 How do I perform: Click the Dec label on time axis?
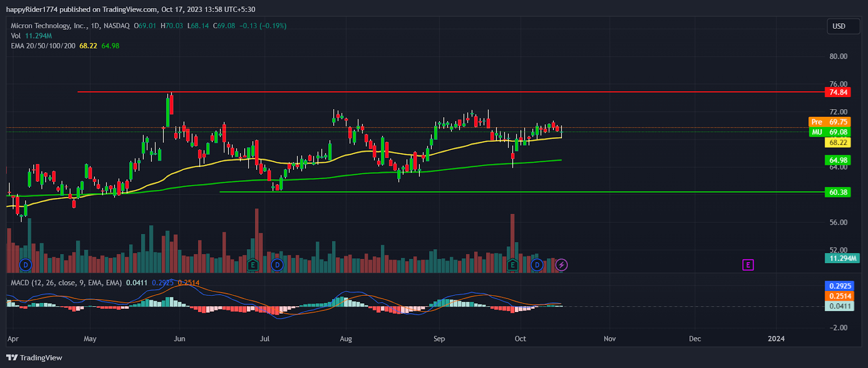click(695, 339)
